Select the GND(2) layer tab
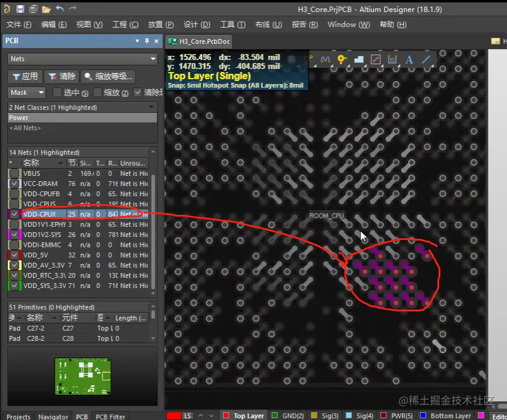Viewport: 507px width, 420px height. tap(289, 416)
